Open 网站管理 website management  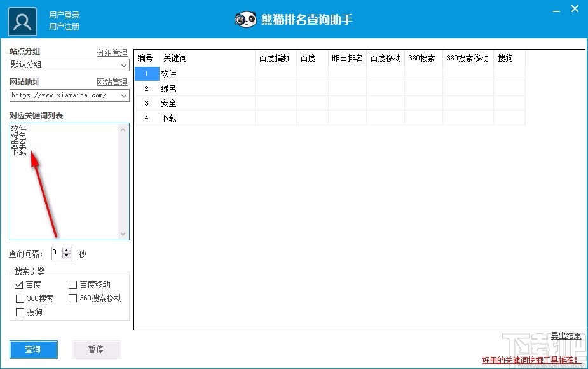click(x=113, y=82)
